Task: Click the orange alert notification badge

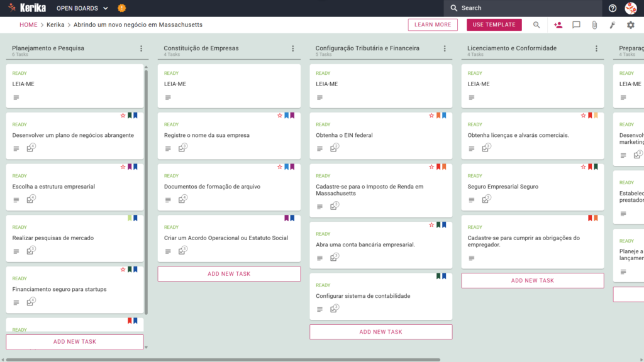Action: 121,8
